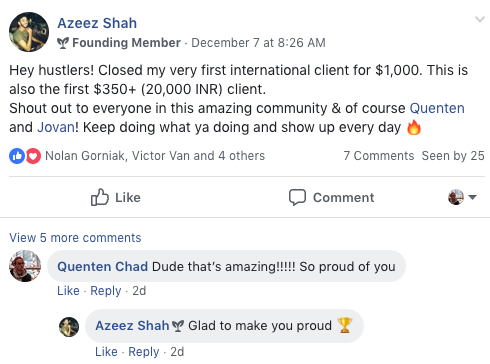This screenshot has width=490, height=364.
Task: Reply to Azeez Shah's Glad comment
Action: point(144,352)
